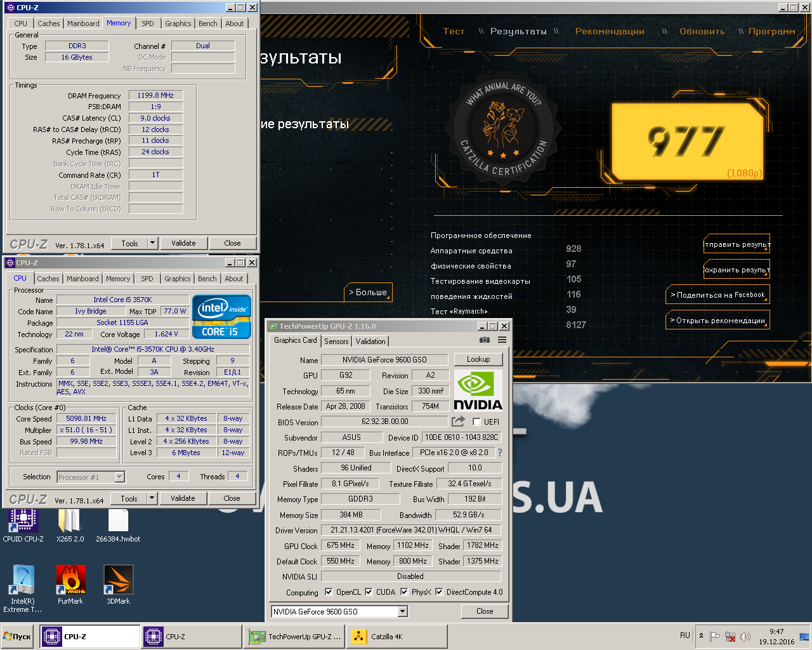Open X265 2.0 folder on desktop

click(x=70, y=526)
